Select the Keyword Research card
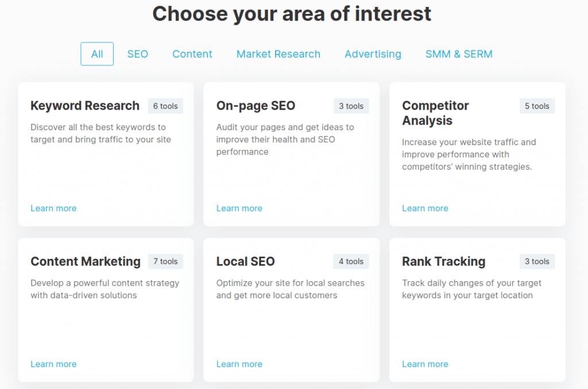The width and height of the screenshot is (588, 389). [x=84, y=106]
